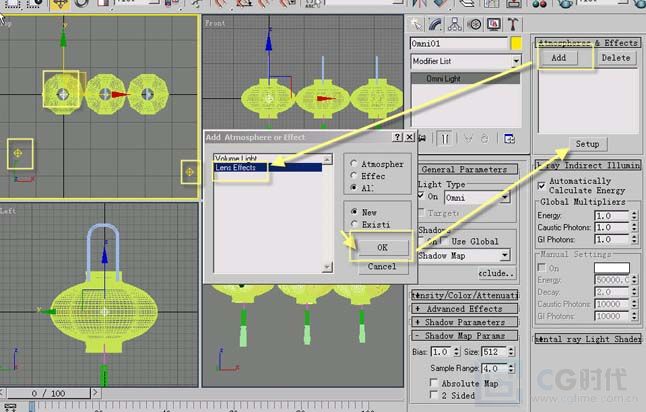Collapse the General Parameters rollout
The width and height of the screenshot is (646, 412).
click(464, 169)
